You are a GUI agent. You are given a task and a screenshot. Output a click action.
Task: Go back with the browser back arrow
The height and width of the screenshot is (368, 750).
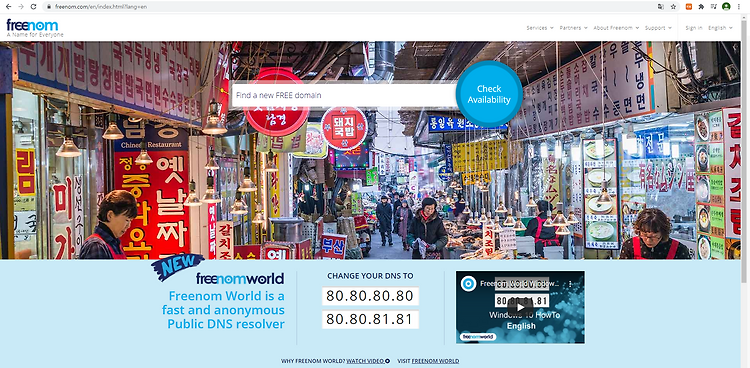[x=8, y=7]
